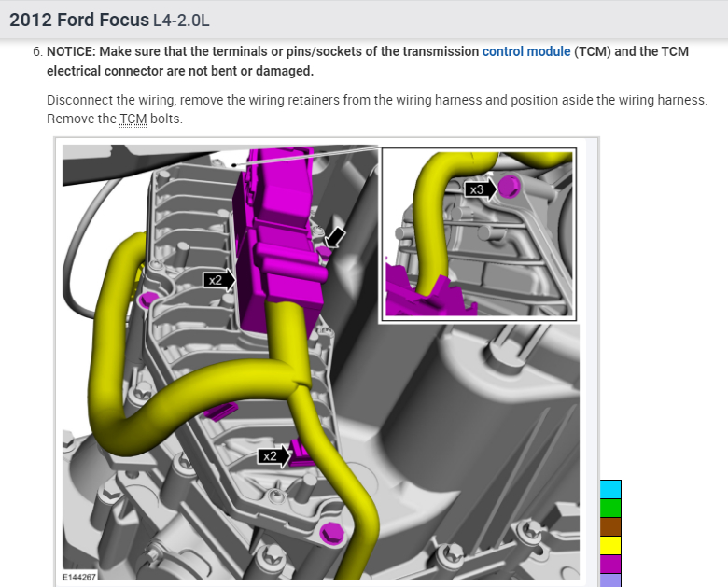The height and width of the screenshot is (587, 728).
Task: Click the E144267 image reference label
Action: 79,577
